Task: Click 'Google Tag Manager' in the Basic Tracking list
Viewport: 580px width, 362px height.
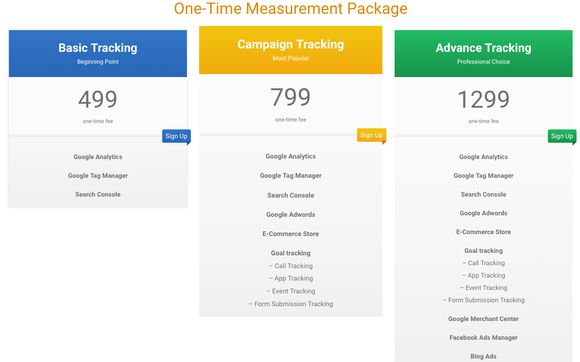Action: tap(98, 176)
